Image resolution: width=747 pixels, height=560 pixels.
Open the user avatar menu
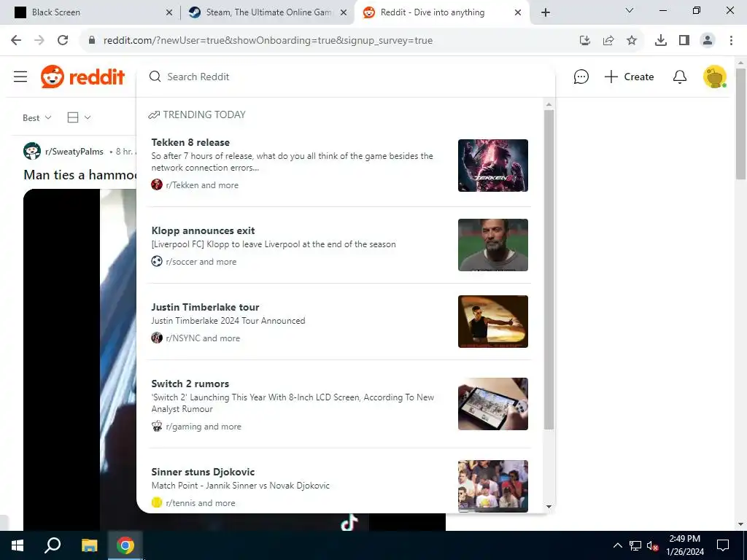pyautogui.click(x=714, y=77)
